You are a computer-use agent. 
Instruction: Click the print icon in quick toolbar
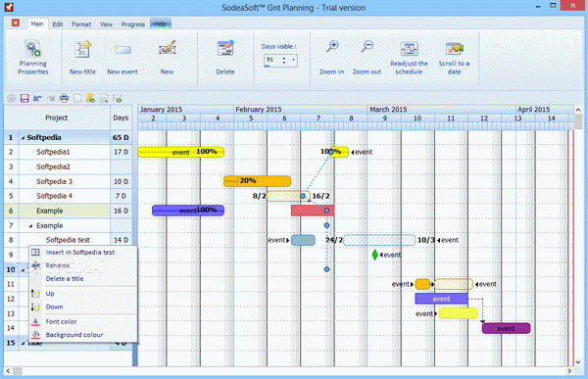(x=64, y=98)
